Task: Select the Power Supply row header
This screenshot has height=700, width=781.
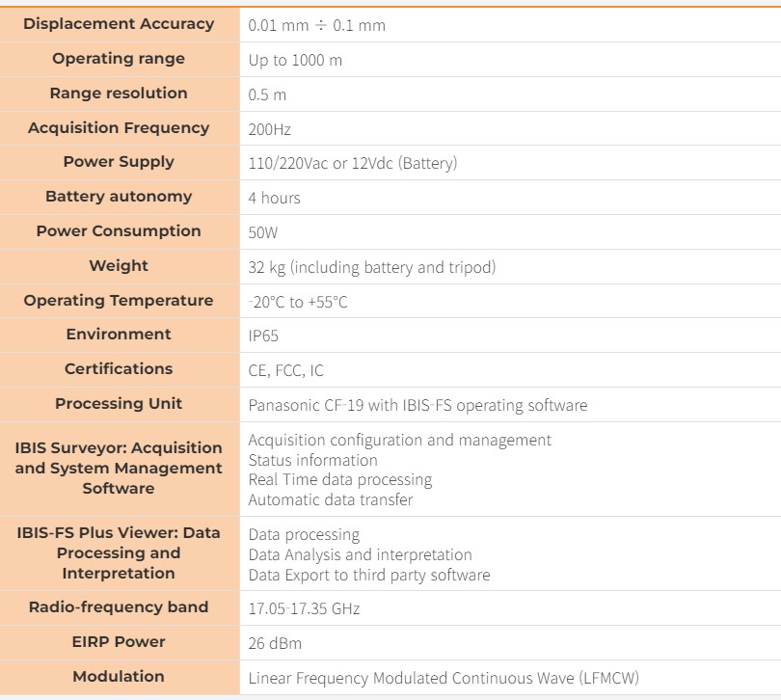Action: click(119, 162)
